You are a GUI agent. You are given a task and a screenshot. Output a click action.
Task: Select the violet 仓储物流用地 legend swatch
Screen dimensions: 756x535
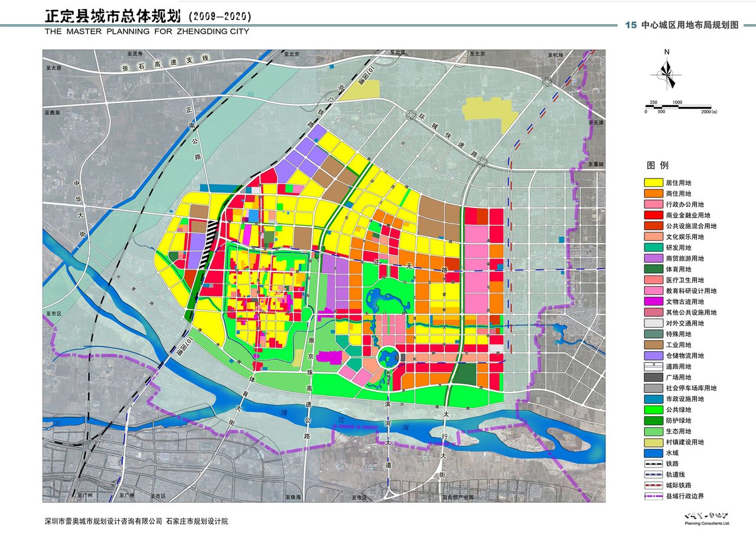click(653, 356)
